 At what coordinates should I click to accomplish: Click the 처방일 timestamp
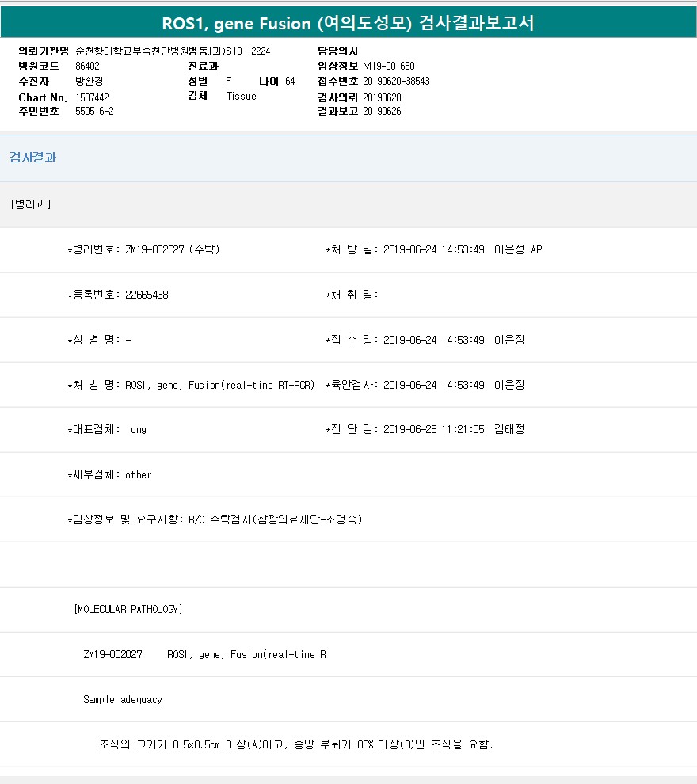coord(433,250)
